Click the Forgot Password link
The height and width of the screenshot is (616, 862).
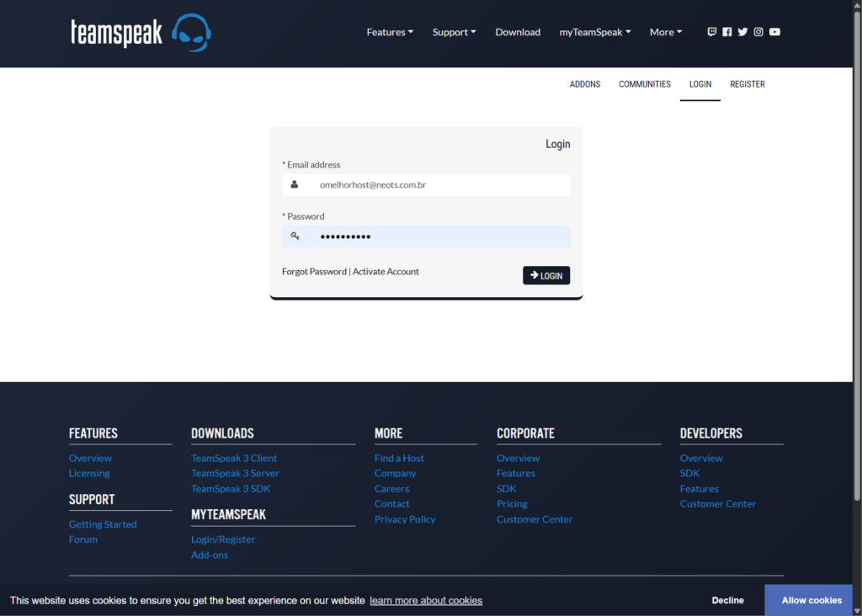pos(314,271)
